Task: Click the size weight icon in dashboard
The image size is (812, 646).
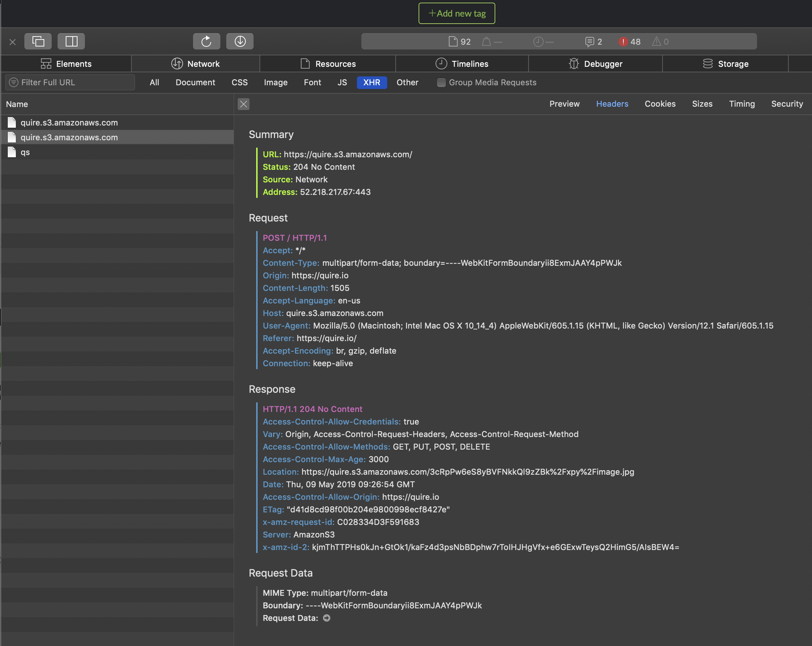Action: (486, 41)
